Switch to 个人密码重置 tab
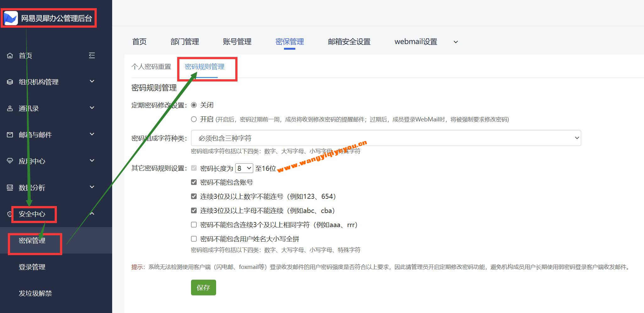The image size is (644, 313). 151,67
